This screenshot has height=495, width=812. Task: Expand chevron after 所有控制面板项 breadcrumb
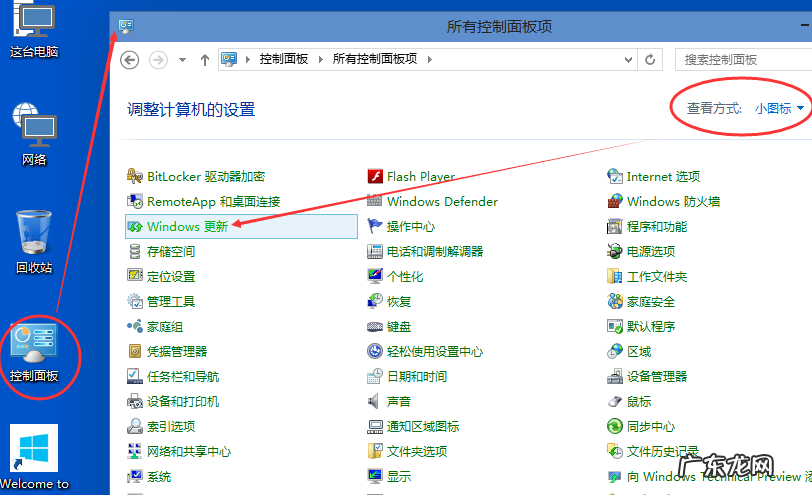pyautogui.click(x=430, y=60)
